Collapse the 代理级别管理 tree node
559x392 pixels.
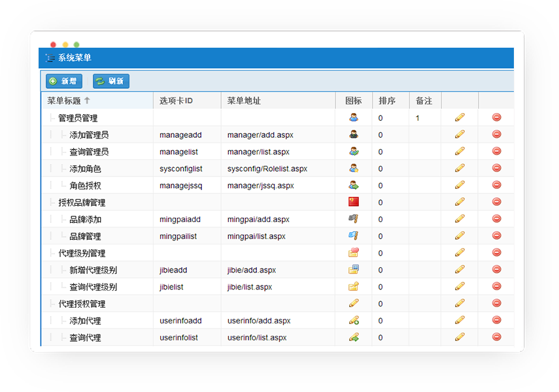(52, 253)
